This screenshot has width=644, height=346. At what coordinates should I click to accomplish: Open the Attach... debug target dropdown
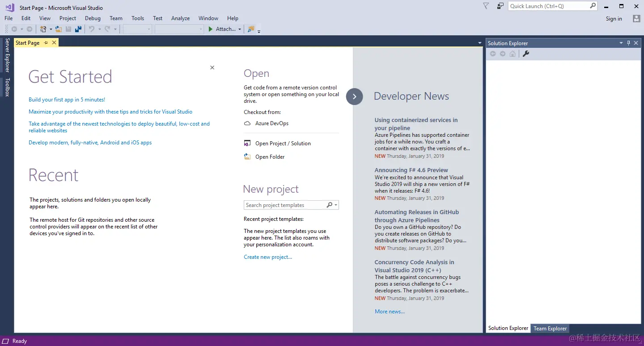239,29
